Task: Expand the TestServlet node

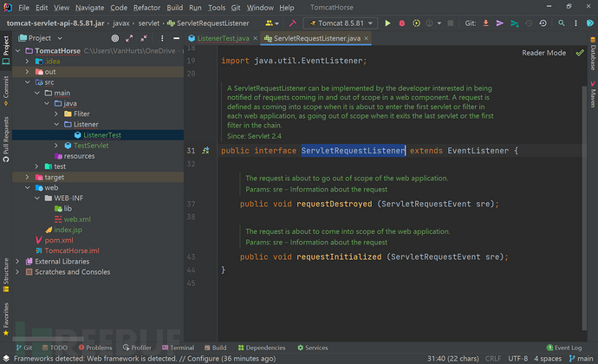Action: coord(56,146)
